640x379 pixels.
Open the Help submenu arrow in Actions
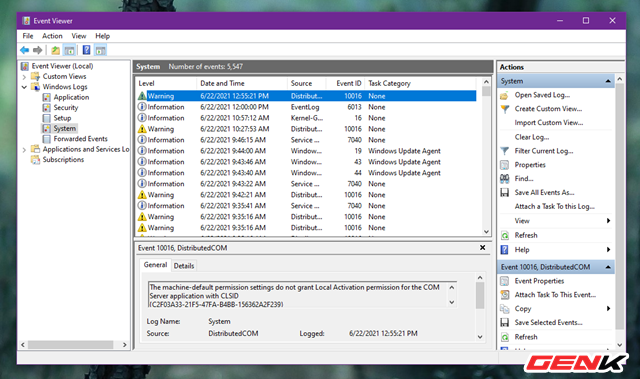point(608,250)
